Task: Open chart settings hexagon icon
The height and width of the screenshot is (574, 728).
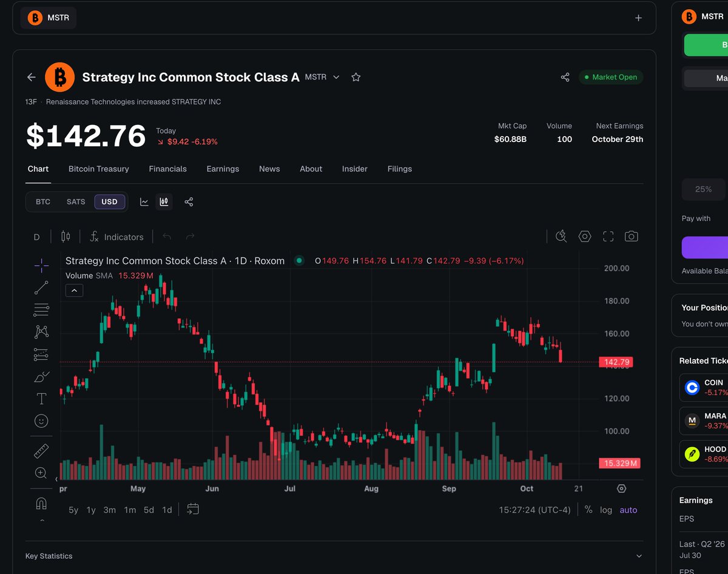Action: [585, 237]
